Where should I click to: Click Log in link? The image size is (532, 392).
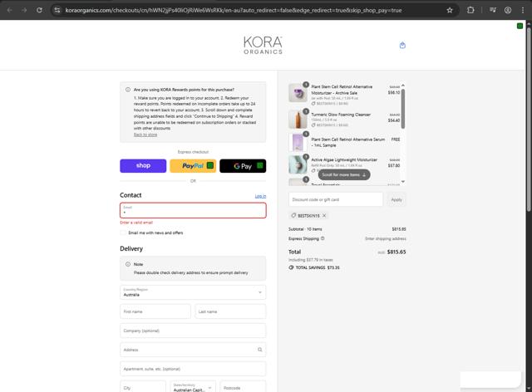click(260, 196)
